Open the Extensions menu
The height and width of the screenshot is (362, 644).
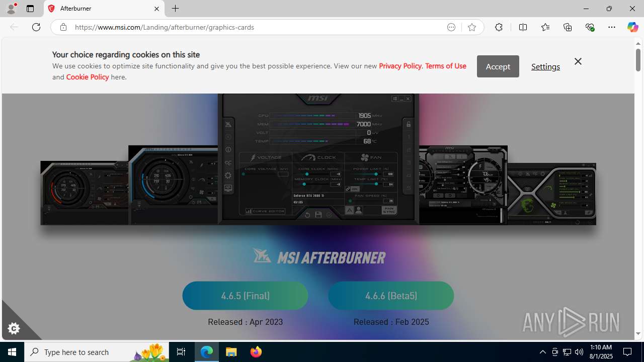coord(499,27)
